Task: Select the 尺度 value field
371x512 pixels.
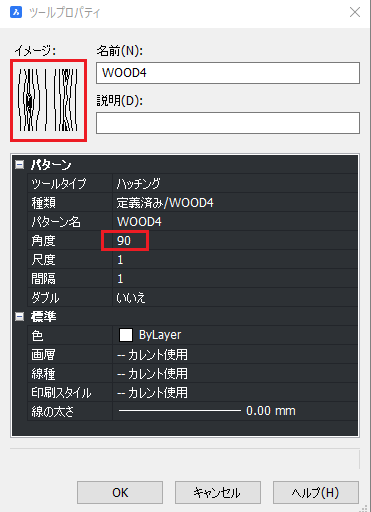Action: point(235,259)
